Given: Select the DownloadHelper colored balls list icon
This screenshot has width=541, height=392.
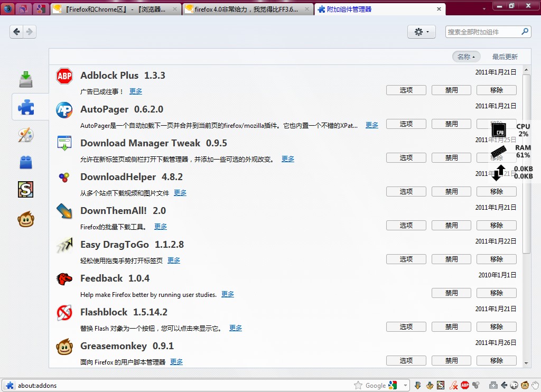Looking at the screenshot, I should coord(64,178).
